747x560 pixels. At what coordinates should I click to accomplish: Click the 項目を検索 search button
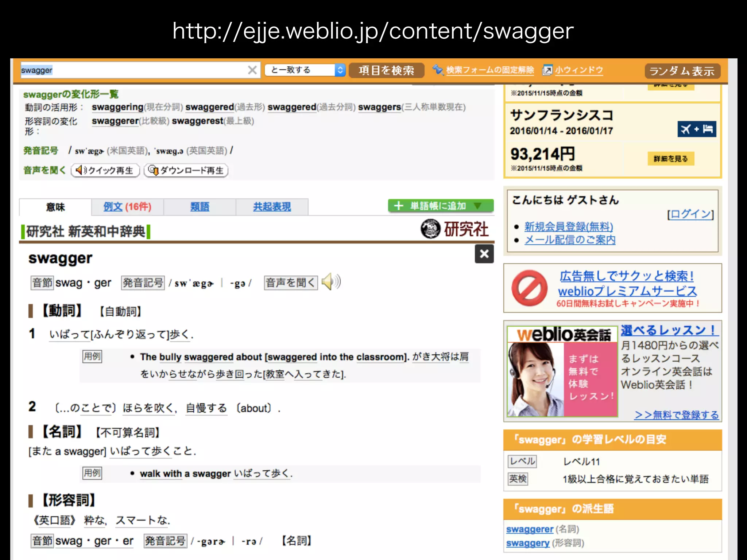386,70
